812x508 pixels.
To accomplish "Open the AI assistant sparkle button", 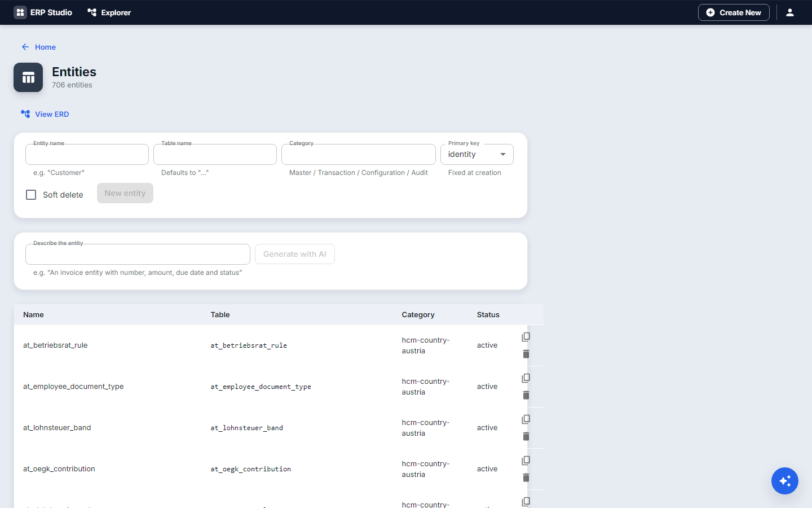I will pyautogui.click(x=785, y=481).
